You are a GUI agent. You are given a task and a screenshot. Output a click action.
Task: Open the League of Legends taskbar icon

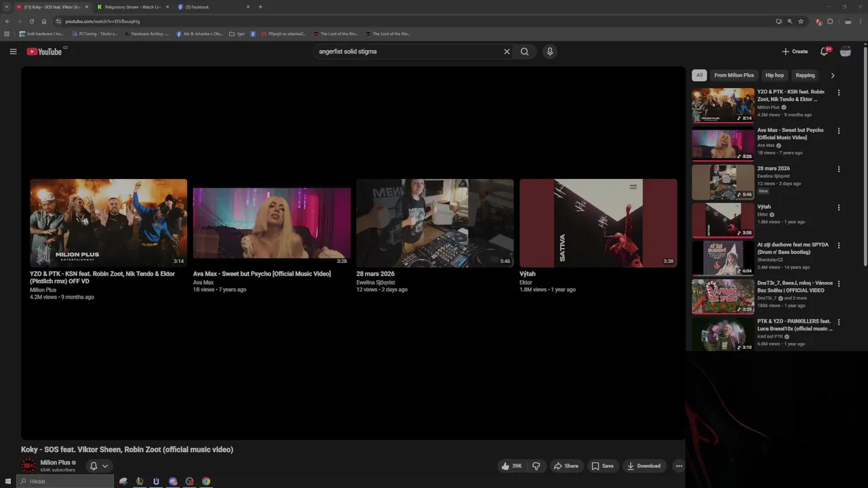(139, 481)
